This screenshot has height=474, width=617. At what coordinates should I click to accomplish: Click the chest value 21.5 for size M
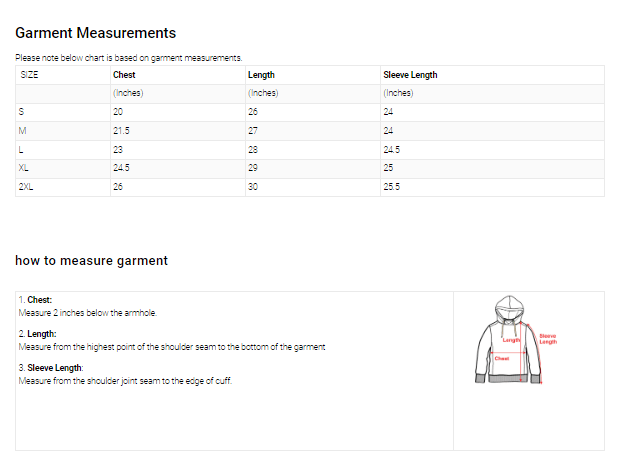(121, 131)
